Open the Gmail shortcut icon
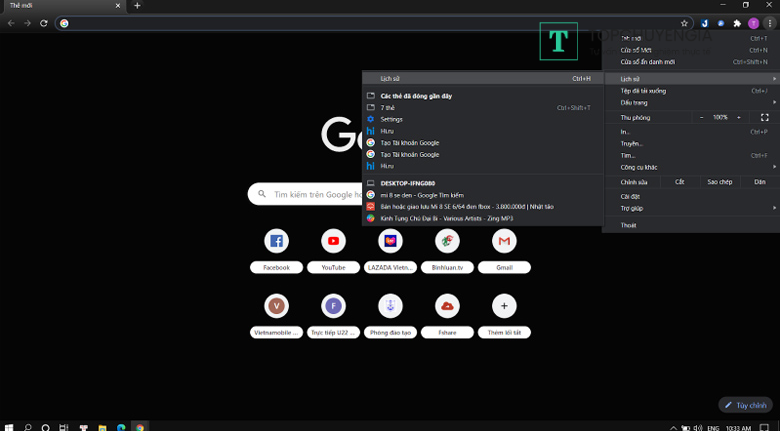The image size is (780, 431). pyautogui.click(x=504, y=241)
